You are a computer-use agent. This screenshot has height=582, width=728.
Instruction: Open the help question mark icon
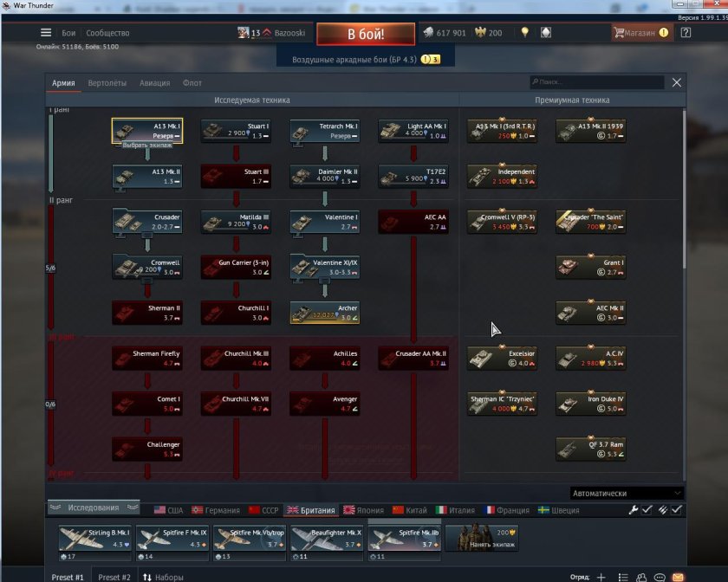tap(686, 33)
